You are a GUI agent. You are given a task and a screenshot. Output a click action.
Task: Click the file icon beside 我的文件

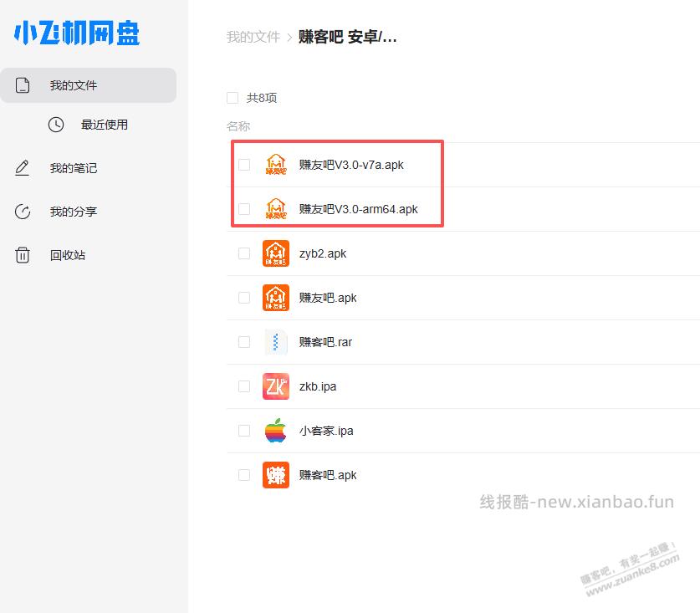23,85
